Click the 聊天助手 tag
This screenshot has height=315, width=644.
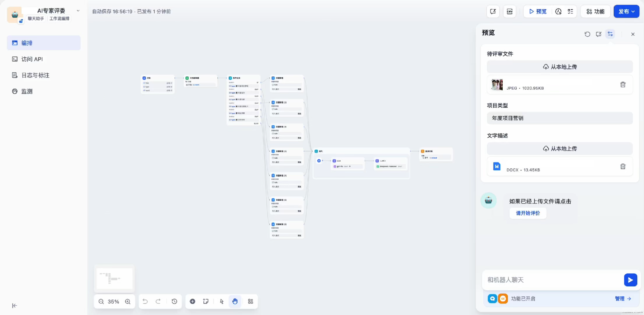[x=36, y=19]
